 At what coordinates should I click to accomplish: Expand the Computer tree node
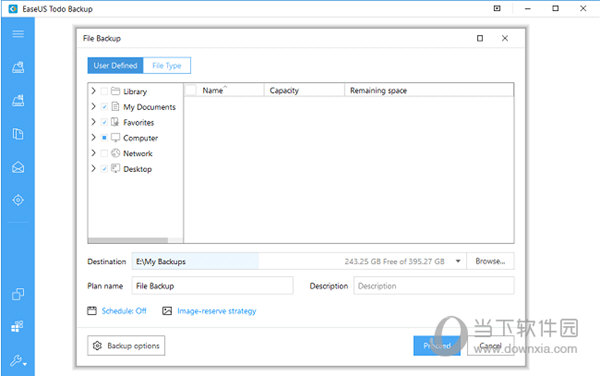click(x=93, y=137)
